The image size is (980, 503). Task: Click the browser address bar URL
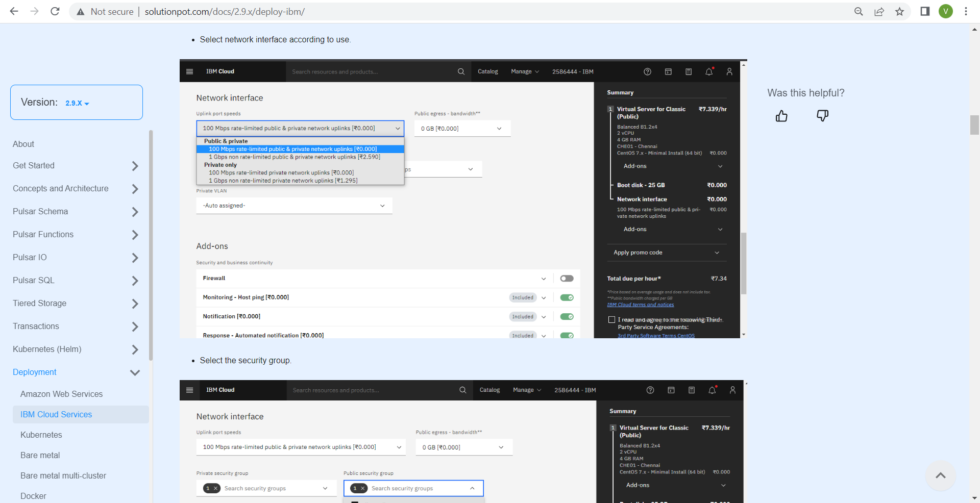[x=225, y=12]
